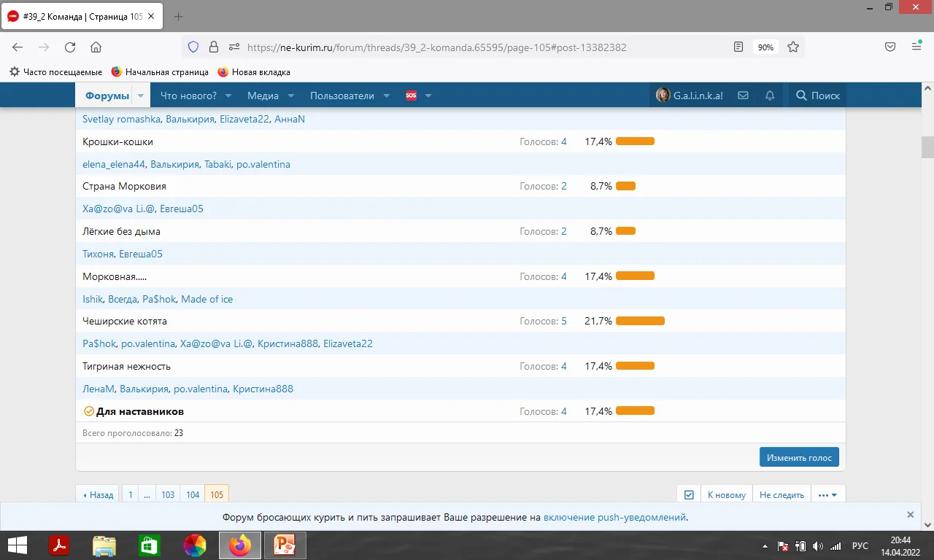Open the Firefox application menu
This screenshot has width=934, height=560.
pyautogui.click(x=916, y=47)
